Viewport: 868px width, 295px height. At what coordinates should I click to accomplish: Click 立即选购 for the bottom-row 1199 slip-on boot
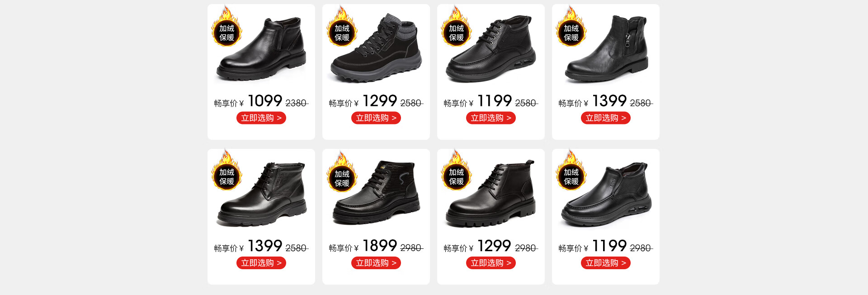pyautogui.click(x=606, y=263)
